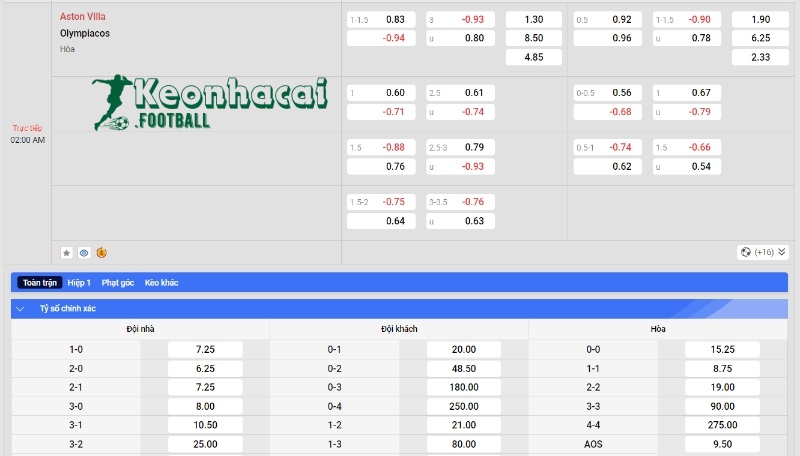This screenshot has width=800, height=456.
Task: Click the orange medal icon
Action: 102,253
